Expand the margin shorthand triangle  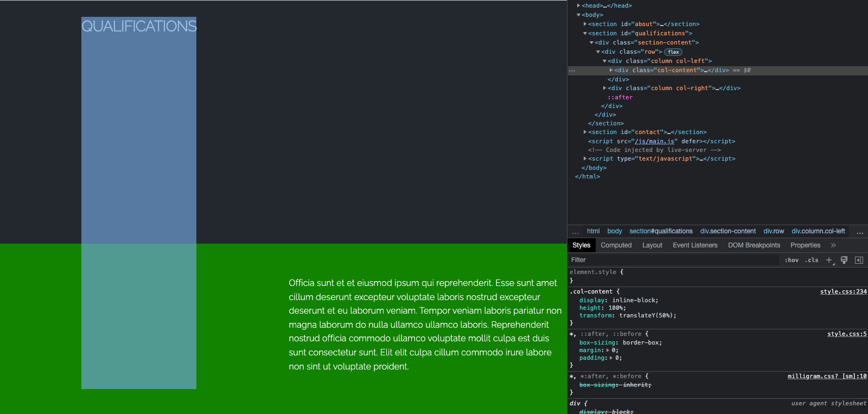click(608, 351)
